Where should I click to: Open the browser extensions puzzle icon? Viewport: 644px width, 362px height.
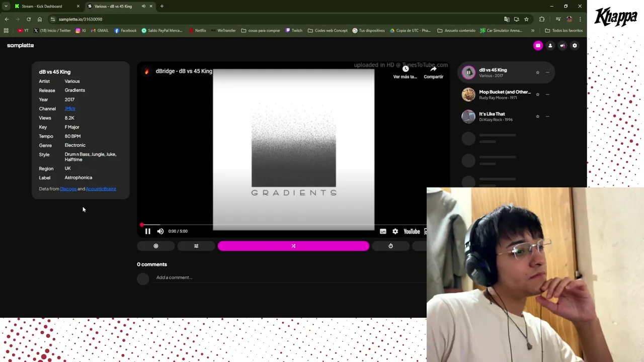(542, 19)
